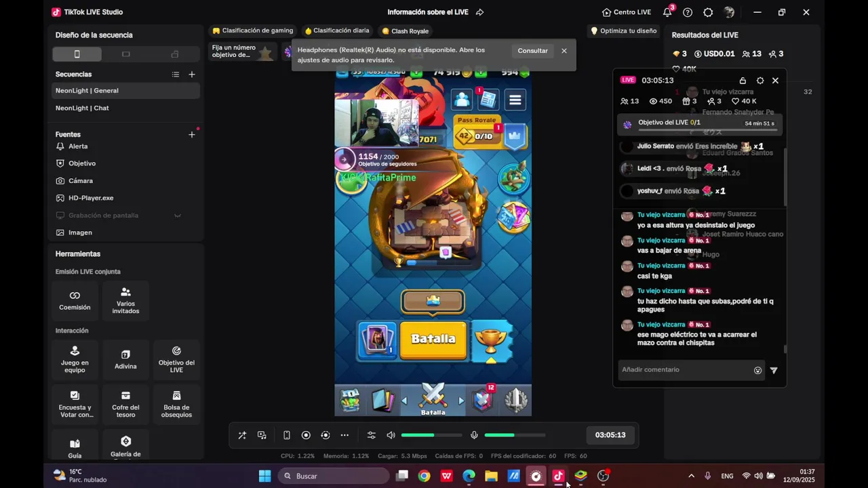Open Clasificación de gaming tab
This screenshot has height=488, width=868.
pos(253,30)
